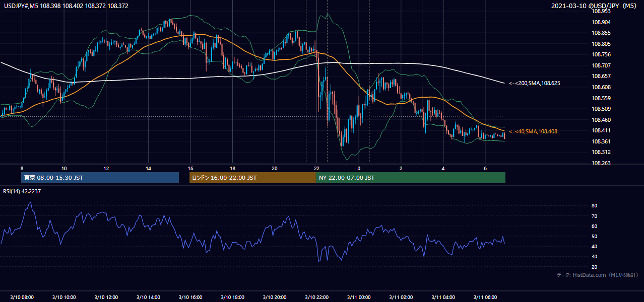Click hour tick 12 under price chart
Viewport: 644px width, 302px height.
click(106, 168)
